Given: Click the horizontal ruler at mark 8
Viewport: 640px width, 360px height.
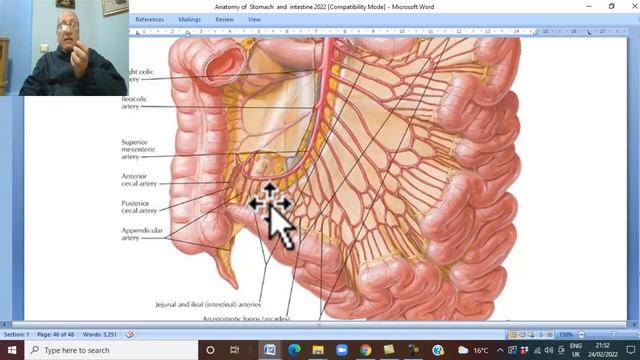Looking at the screenshot, I should (x=344, y=31).
